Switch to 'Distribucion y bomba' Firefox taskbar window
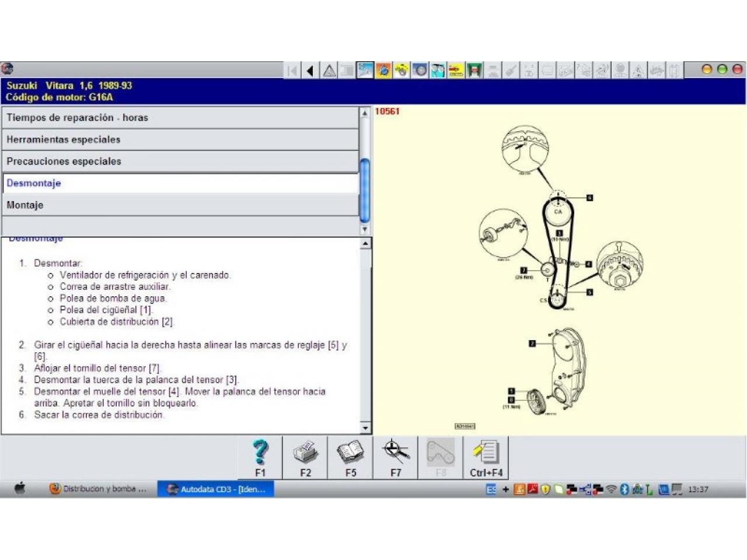Screen dimensions: 747x560 click(98, 489)
